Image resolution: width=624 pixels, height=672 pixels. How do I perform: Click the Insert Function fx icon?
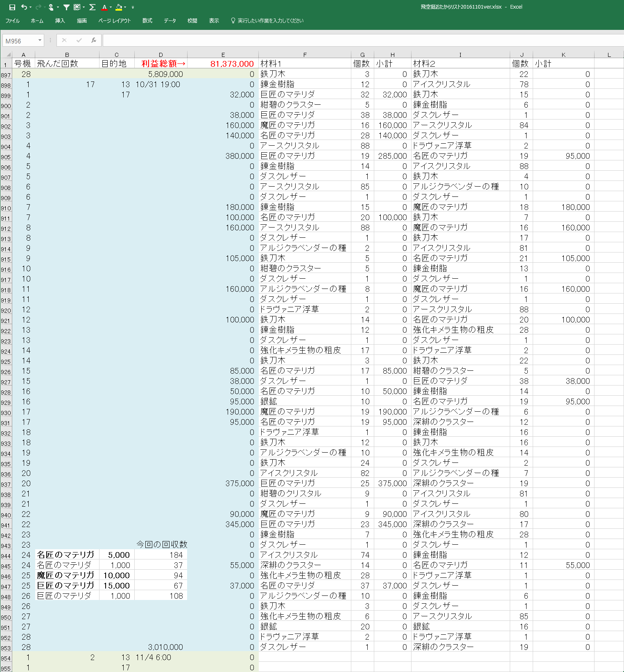pyautogui.click(x=94, y=40)
